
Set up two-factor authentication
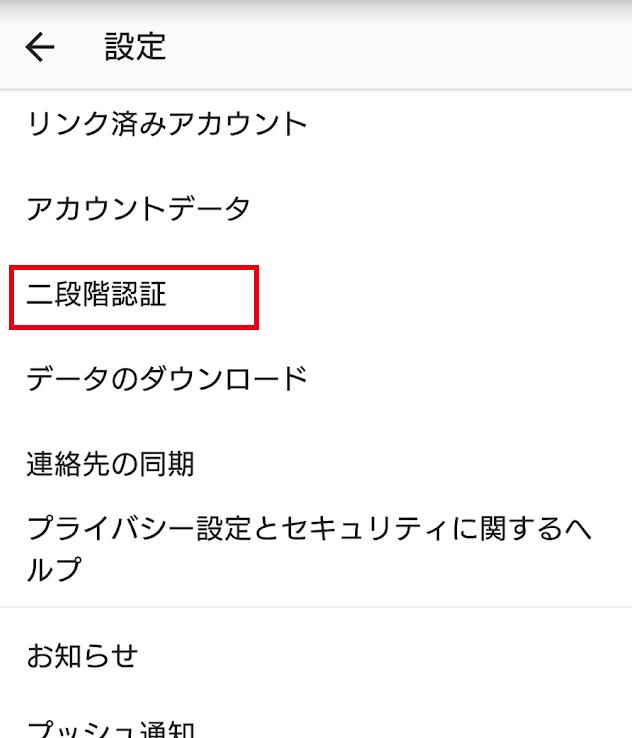tap(97, 296)
